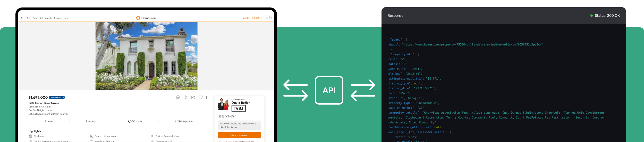The image size is (644, 142).
Task: Click the park playground highlight icon
Action: point(91,136)
